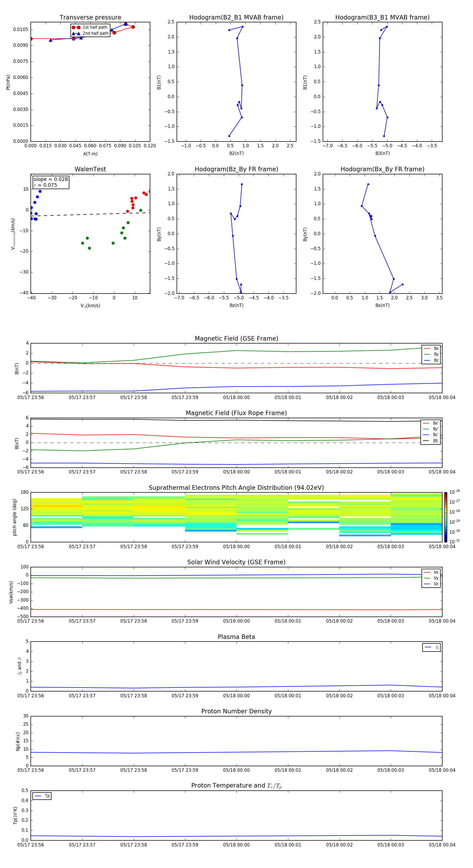Viewport: 473px width, 868px height.
Task: Click the 'Bz(nT)' x-axis label
Action: [236, 305]
